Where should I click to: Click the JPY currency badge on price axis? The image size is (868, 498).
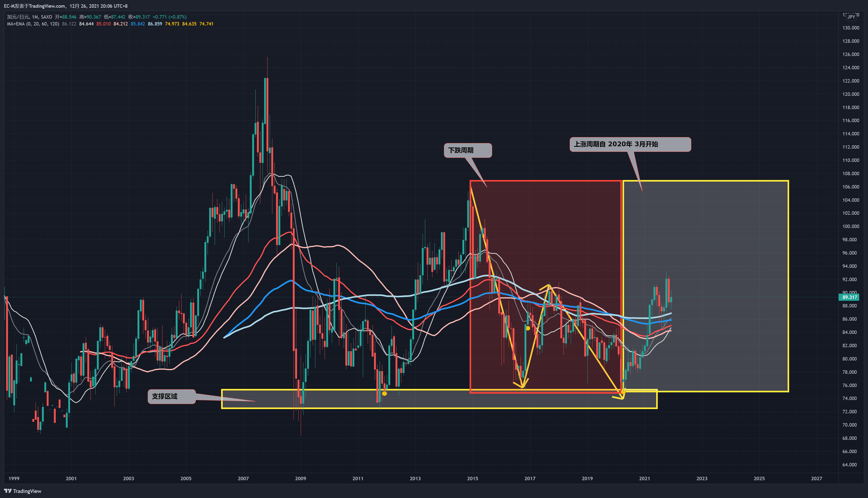[x=851, y=17]
